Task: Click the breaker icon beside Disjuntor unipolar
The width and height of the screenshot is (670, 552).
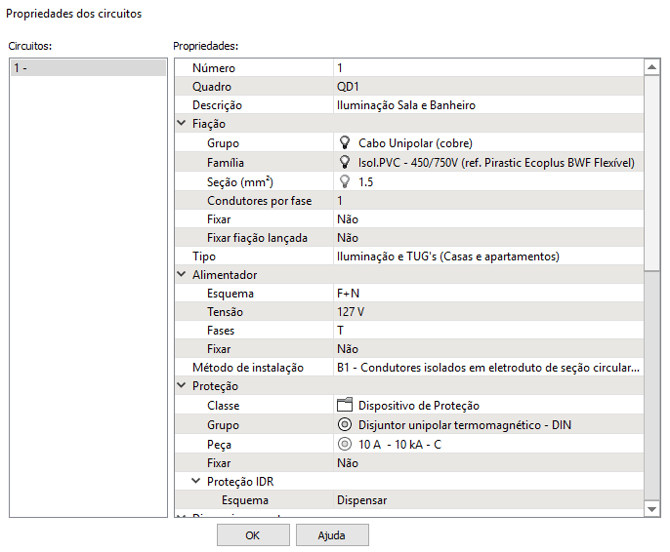Action: (345, 425)
